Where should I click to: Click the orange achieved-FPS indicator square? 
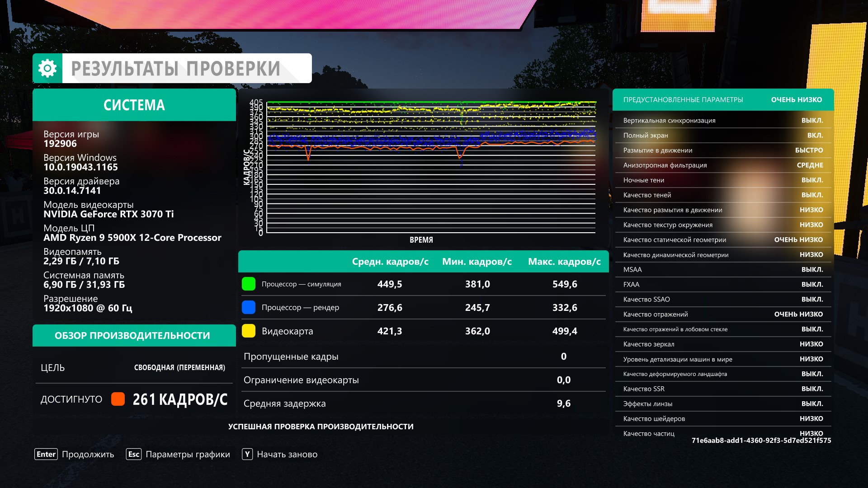tap(118, 399)
